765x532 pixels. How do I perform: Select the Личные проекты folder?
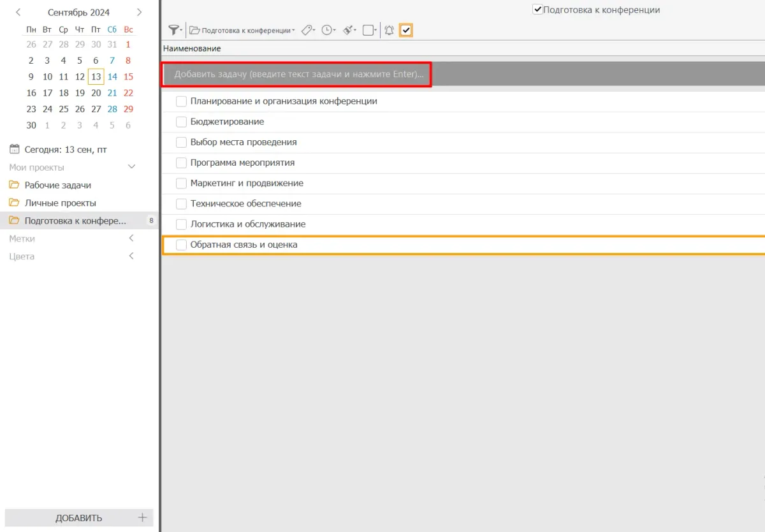(60, 203)
